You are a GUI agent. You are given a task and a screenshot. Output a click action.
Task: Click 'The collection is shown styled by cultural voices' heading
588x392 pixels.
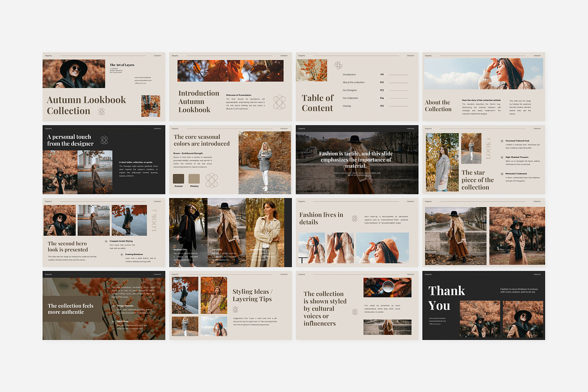[325, 309]
